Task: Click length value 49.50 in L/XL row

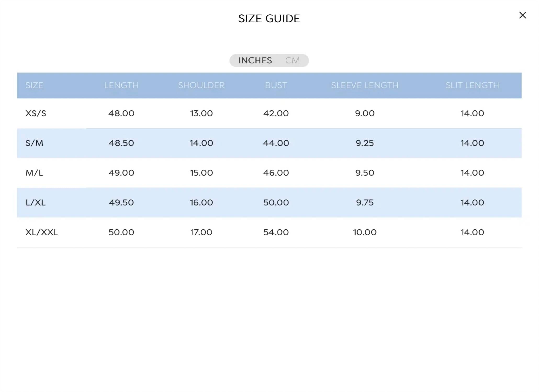Action: pos(121,202)
